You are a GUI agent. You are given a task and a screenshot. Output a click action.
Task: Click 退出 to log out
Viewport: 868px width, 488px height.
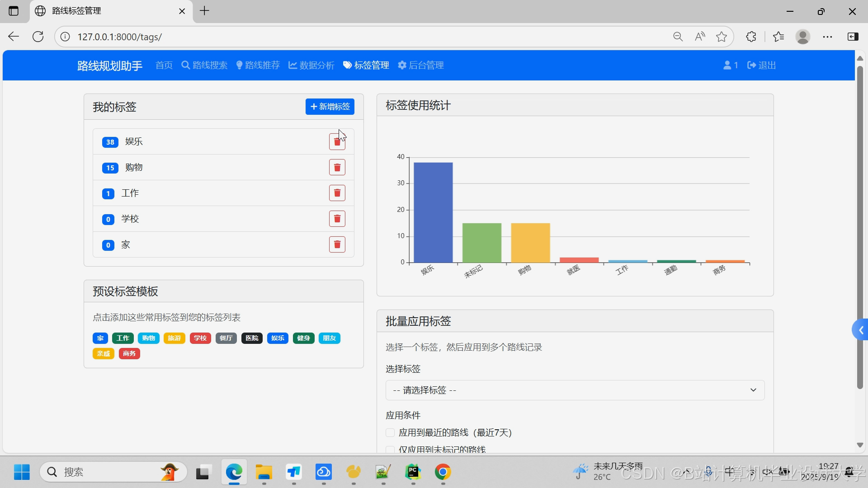[762, 65]
